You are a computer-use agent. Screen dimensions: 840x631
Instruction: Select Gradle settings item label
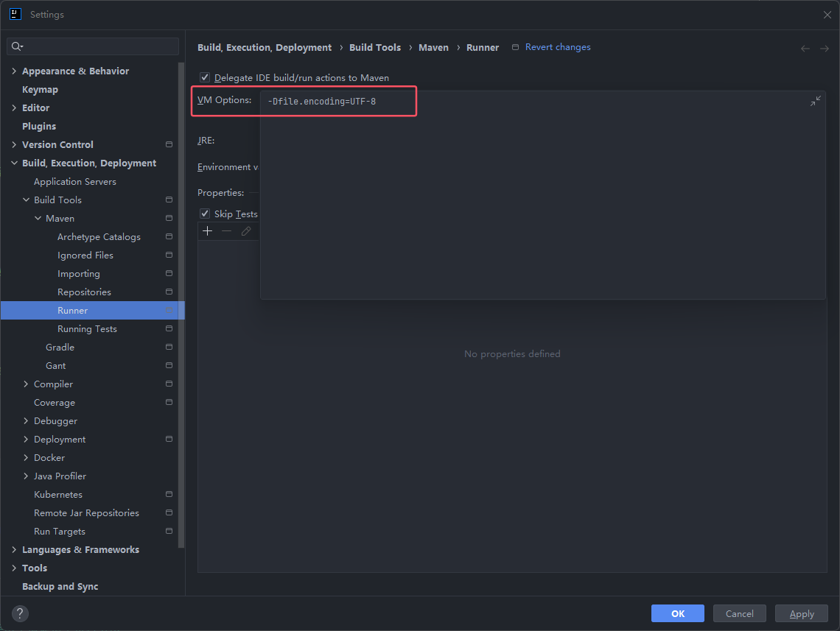(60, 348)
